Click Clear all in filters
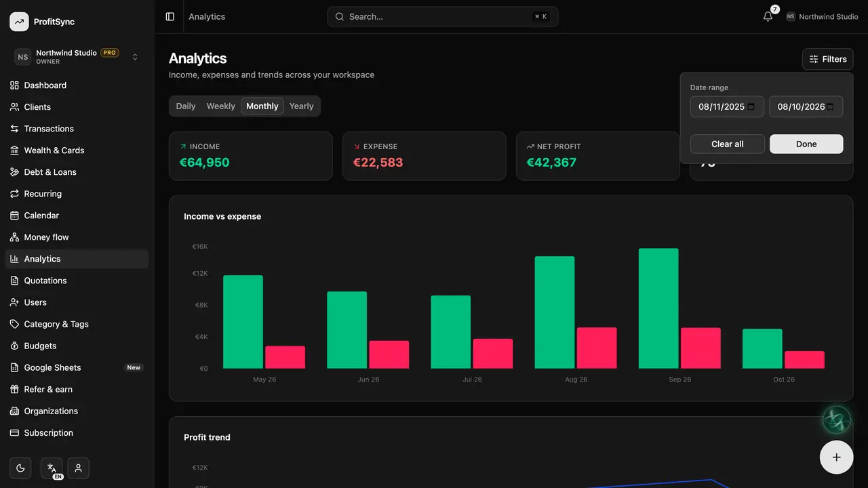 [x=728, y=144]
